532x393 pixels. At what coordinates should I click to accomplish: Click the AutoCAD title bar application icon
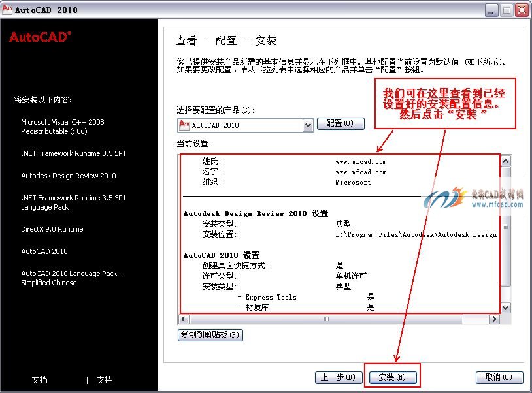pos(7,10)
